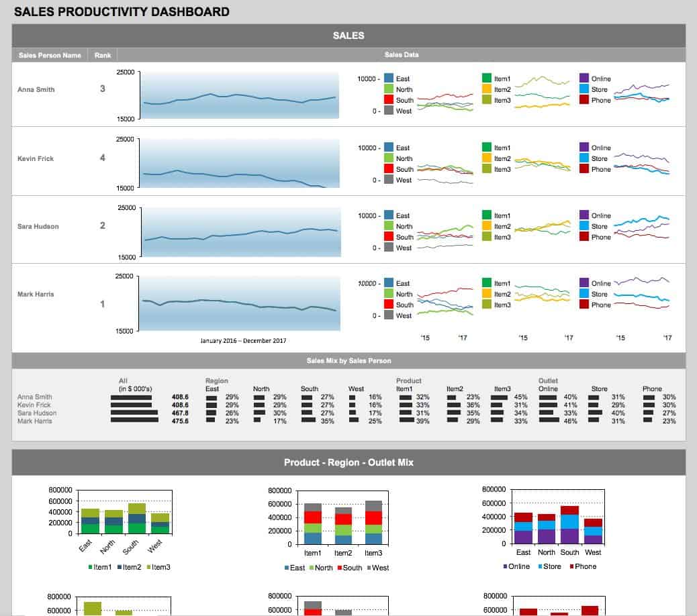Screen dimensions: 697x616
Task: Click the Rank column header
Action: click(103, 55)
